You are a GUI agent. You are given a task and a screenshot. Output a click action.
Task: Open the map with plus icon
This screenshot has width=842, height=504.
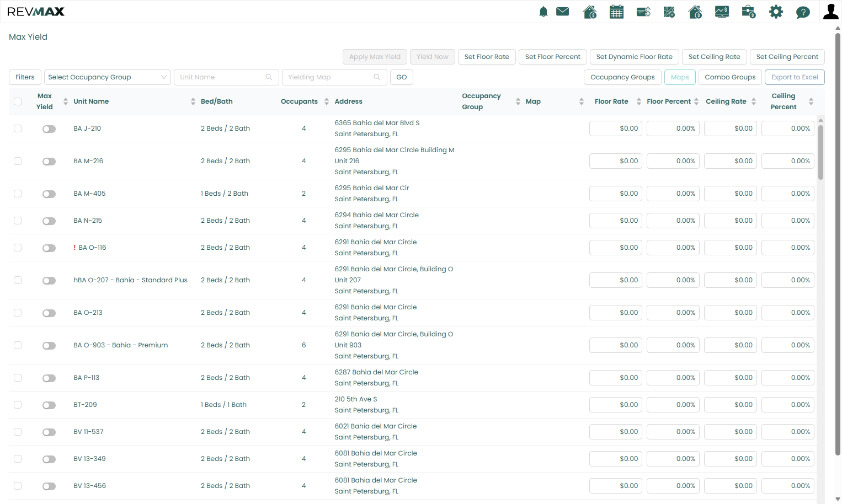(x=669, y=12)
